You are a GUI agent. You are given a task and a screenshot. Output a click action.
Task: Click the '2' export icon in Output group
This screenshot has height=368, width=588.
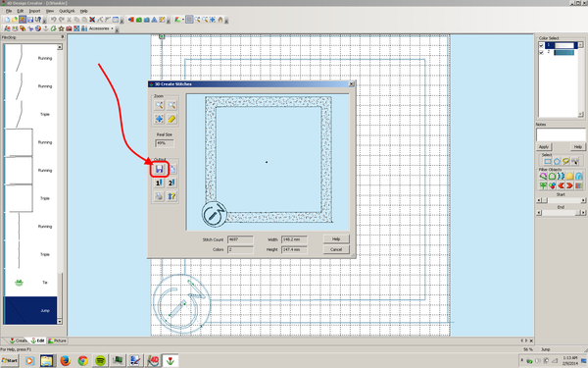pyautogui.click(x=171, y=183)
